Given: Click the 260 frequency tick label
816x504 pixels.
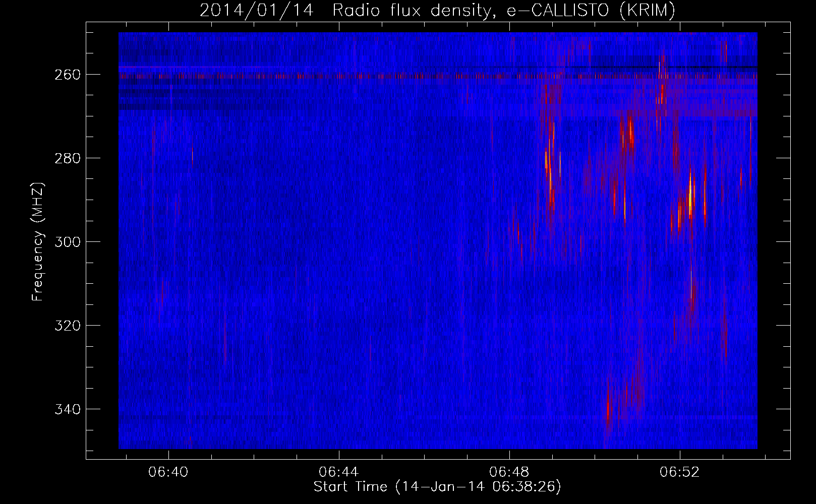Looking at the screenshot, I should pyautogui.click(x=67, y=75).
